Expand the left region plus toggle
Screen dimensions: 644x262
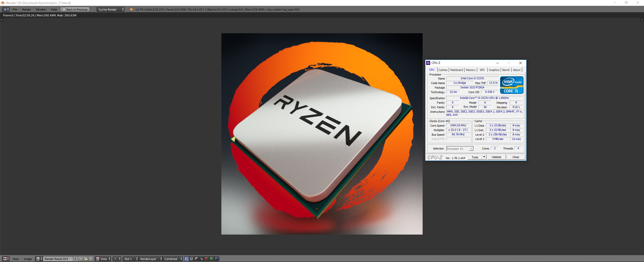tap(2, 20)
